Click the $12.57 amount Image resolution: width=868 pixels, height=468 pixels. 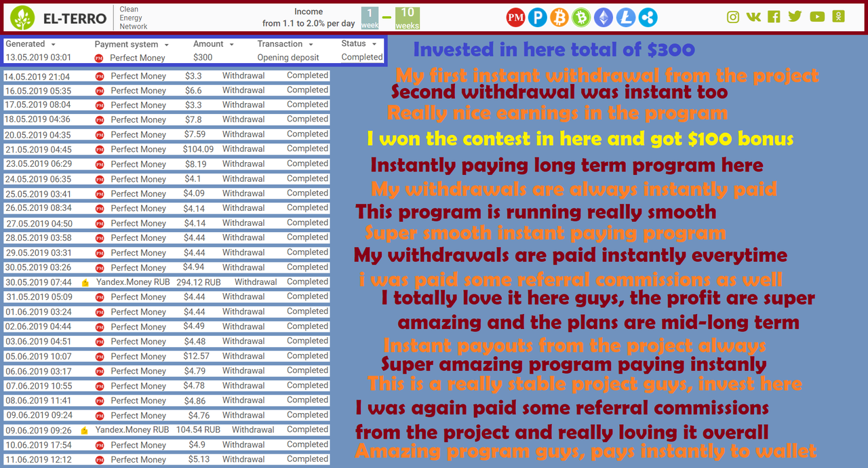coord(196,356)
